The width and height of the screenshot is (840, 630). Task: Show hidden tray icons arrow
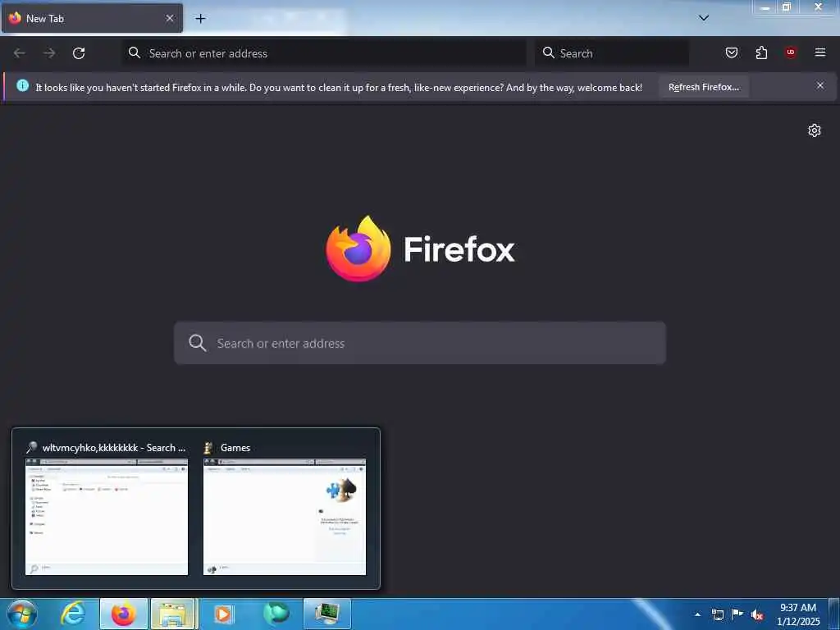[x=697, y=614]
